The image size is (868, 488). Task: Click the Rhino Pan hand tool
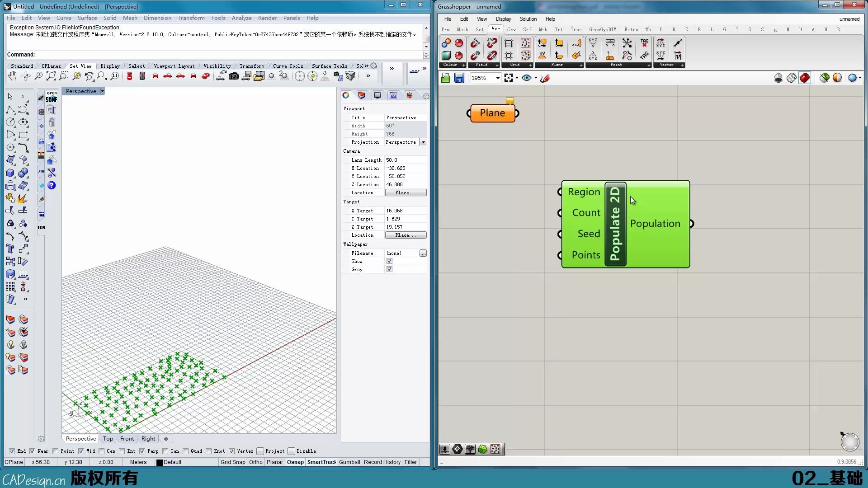(12, 76)
